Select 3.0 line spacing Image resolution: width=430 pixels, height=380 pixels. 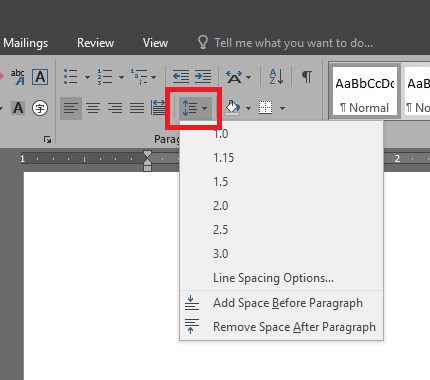click(x=282, y=254)
